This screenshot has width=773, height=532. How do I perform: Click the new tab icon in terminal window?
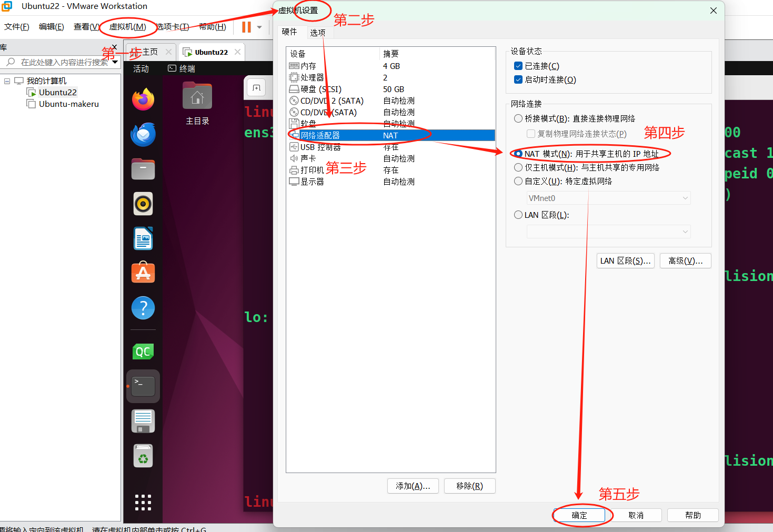tap(257, 88)
